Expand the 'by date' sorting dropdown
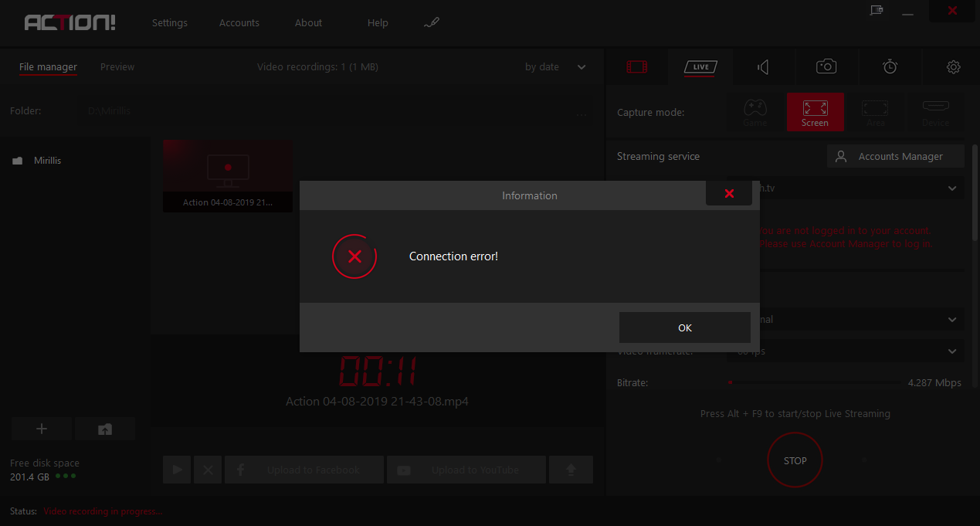The image size is (980, 526). click(x=555, y=67)
